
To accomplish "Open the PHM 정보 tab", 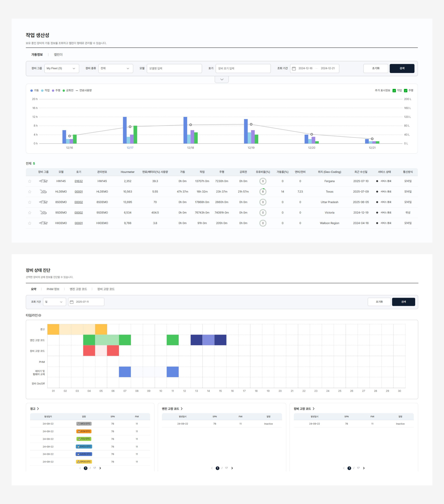I will pyautogui.click(x=53, y=289).
